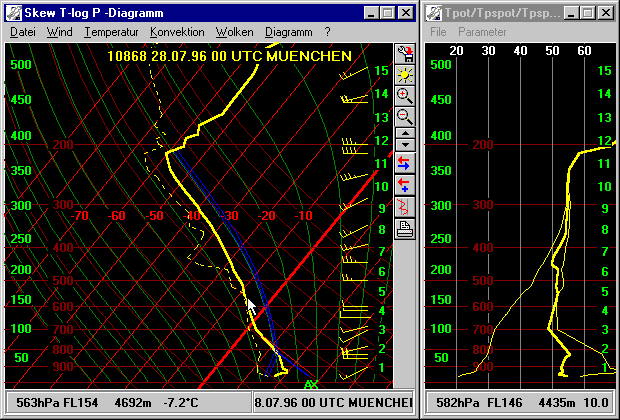Click the green 'A' marker at diagram bottom
The width and height of the screenshot is (620, 420).
(x=308, y=384)
